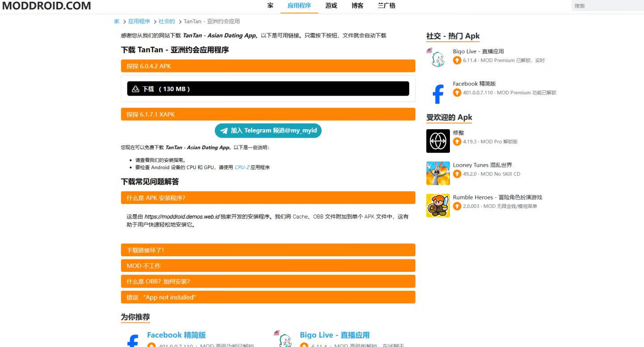Expand the 什么是 OBB? 如何安装? item

[x=268, y=282]
